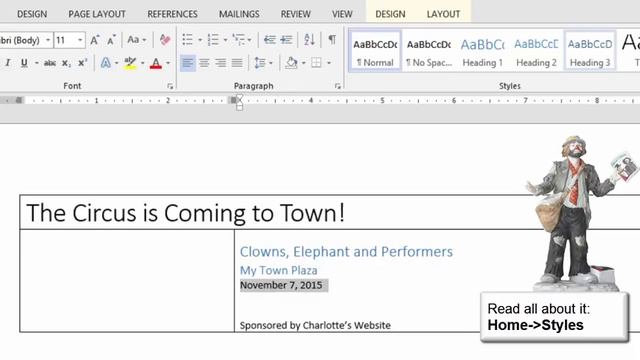Apply the Heading 1 style
The width and height of the screenshot is (640, 360).
482,51
